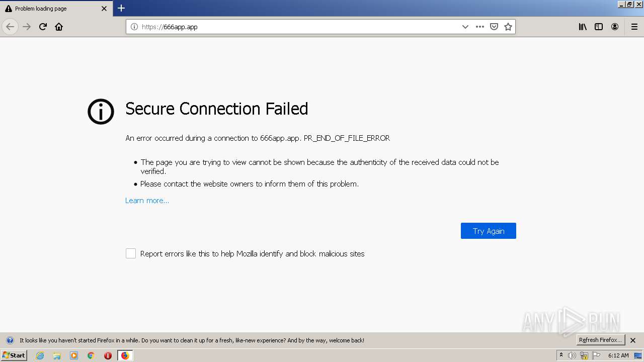
Task: Reload the current page
Action: pos(43,27)
